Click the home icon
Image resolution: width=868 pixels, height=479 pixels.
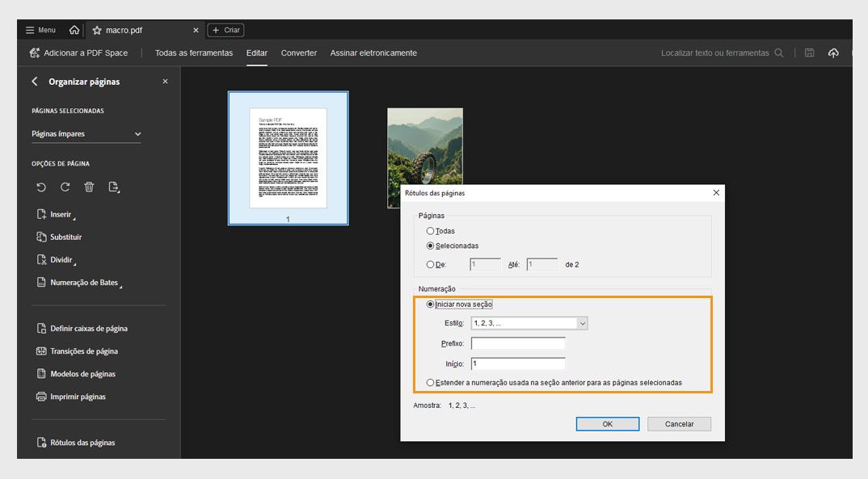coord(74,30)
